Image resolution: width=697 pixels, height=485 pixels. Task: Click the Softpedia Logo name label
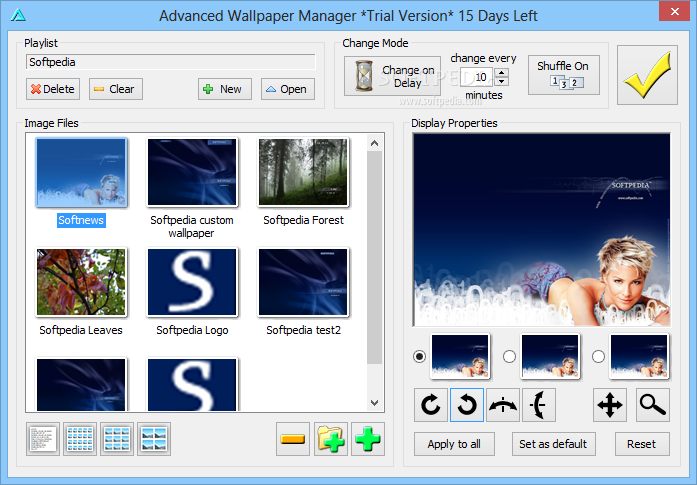(x=192, y=330)
